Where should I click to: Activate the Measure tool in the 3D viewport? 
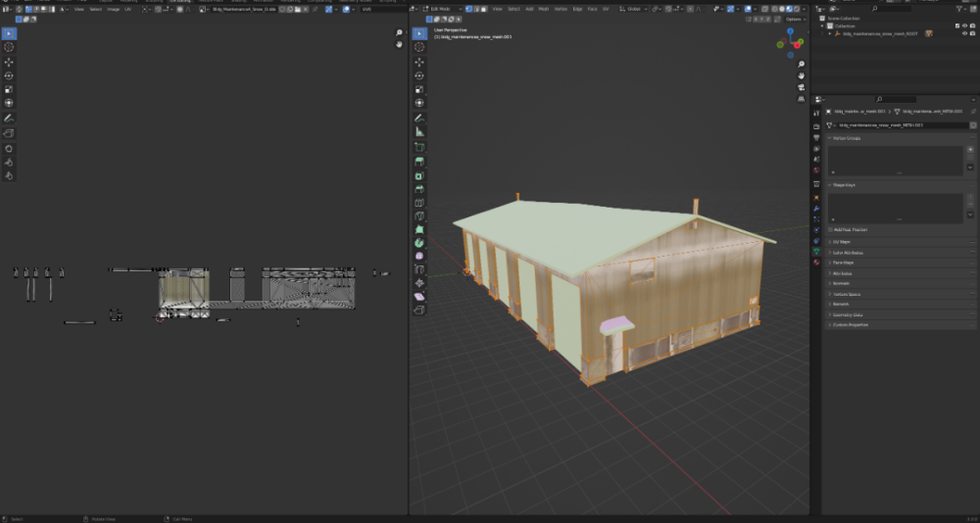click(420, 130)
